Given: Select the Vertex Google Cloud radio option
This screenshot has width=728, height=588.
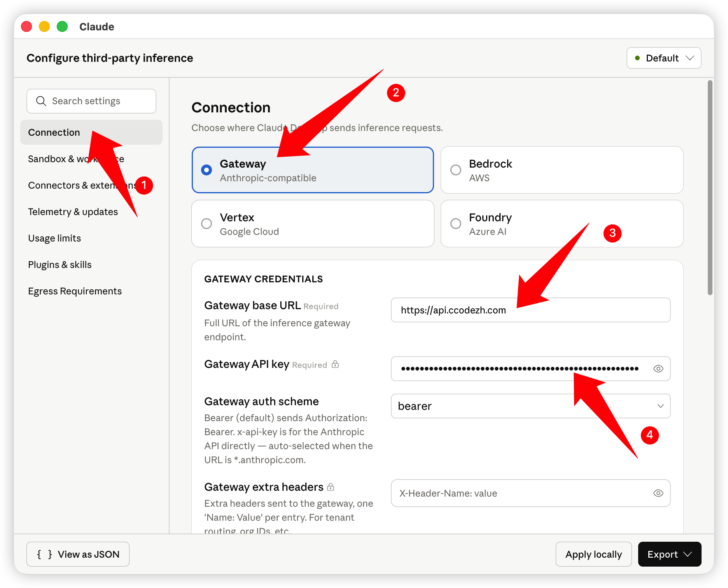Looking at the screenshot, I should point(206,224).
